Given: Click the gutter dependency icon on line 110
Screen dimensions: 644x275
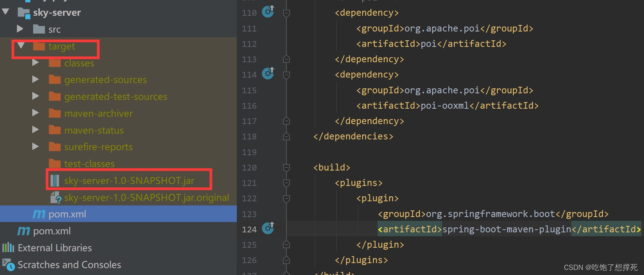Looking at the screenshot, I should (x=268, y=12).
